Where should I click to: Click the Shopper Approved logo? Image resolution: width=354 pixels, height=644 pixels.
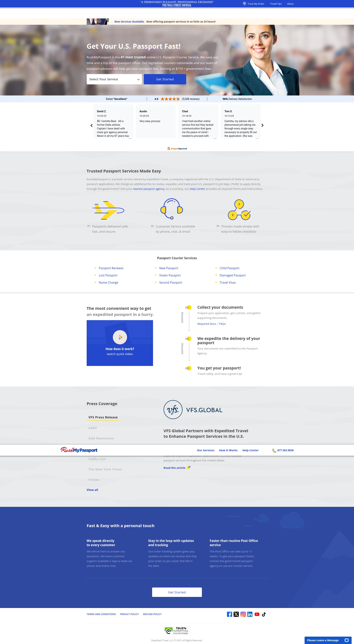(177, 148)
